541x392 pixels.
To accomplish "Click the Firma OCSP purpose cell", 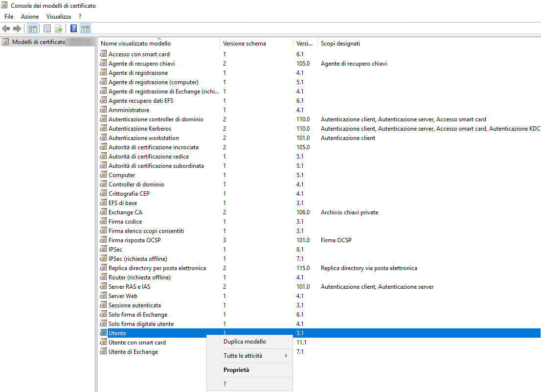I will coord(336,240).
